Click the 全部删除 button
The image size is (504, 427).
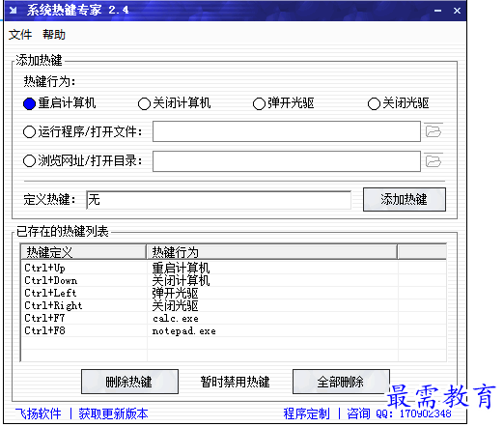pyautogui.click(x=341, y=382)
